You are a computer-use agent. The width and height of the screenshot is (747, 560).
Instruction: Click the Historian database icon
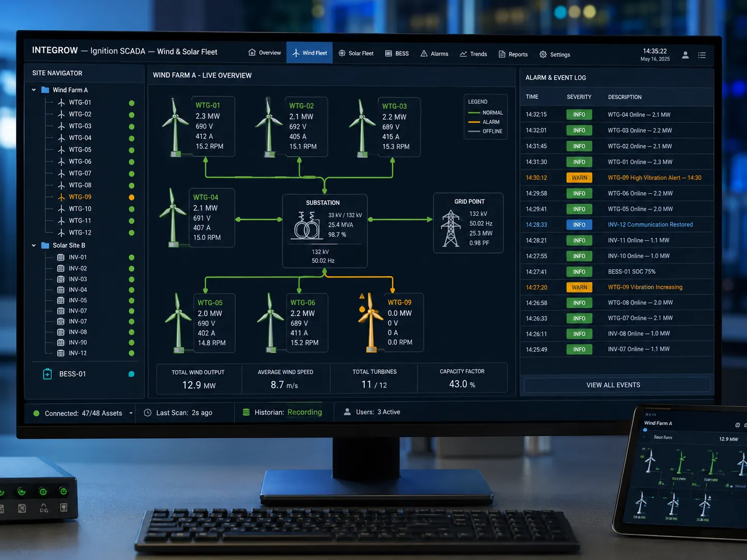pyautogui.click(x=246, y=412)
